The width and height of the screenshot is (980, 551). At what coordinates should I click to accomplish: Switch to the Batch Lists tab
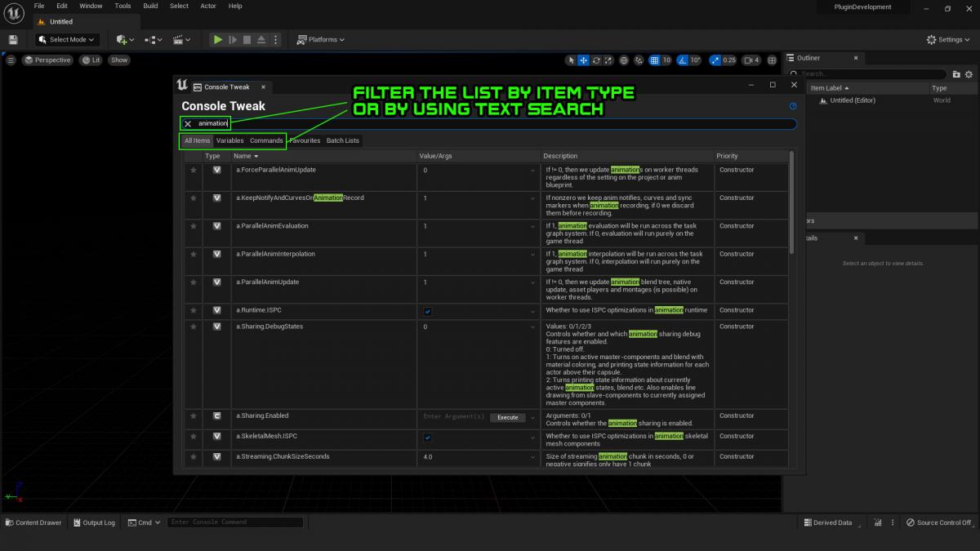pos(342,140)
